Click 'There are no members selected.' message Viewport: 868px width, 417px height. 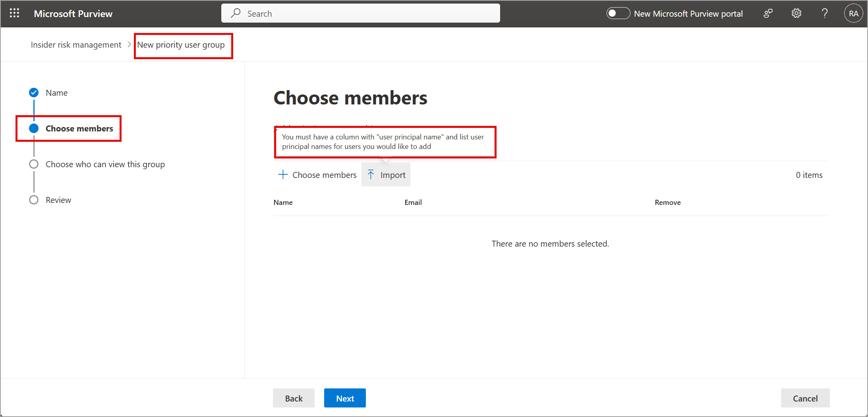point(550,244)
